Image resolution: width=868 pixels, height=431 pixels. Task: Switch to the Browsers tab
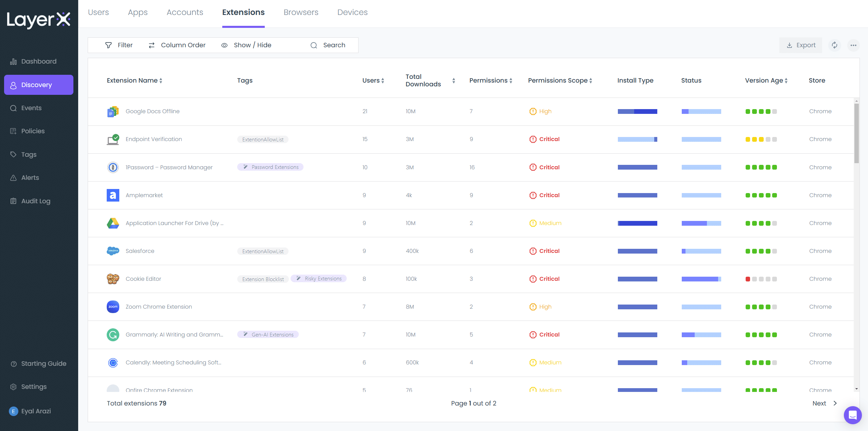coord(301,12)
